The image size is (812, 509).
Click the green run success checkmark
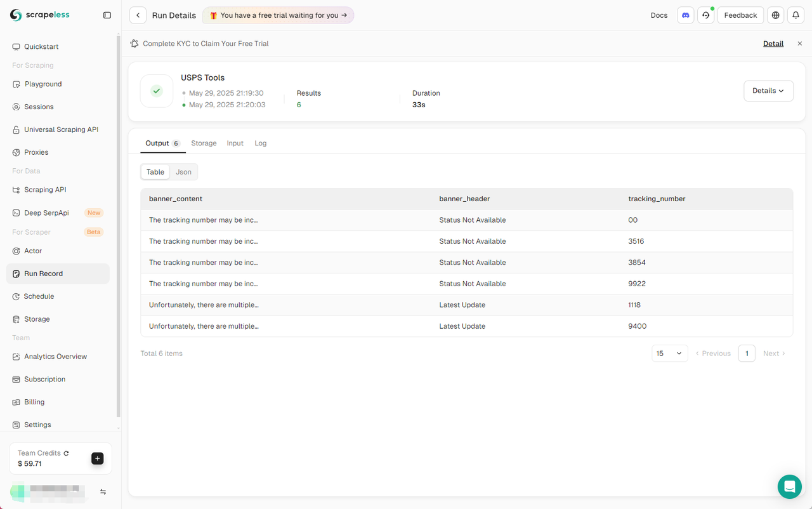pyautogui.click(x=157, y=91)
